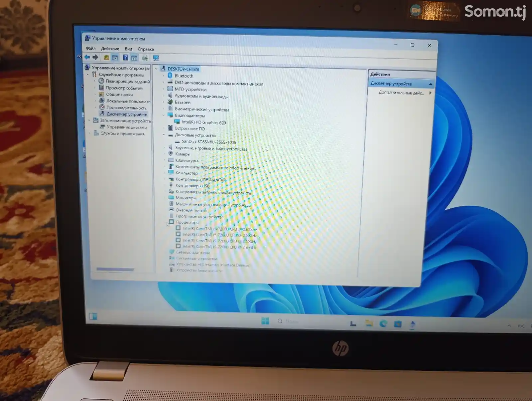Select Сетевые адаптеры category

click(193, 253)
